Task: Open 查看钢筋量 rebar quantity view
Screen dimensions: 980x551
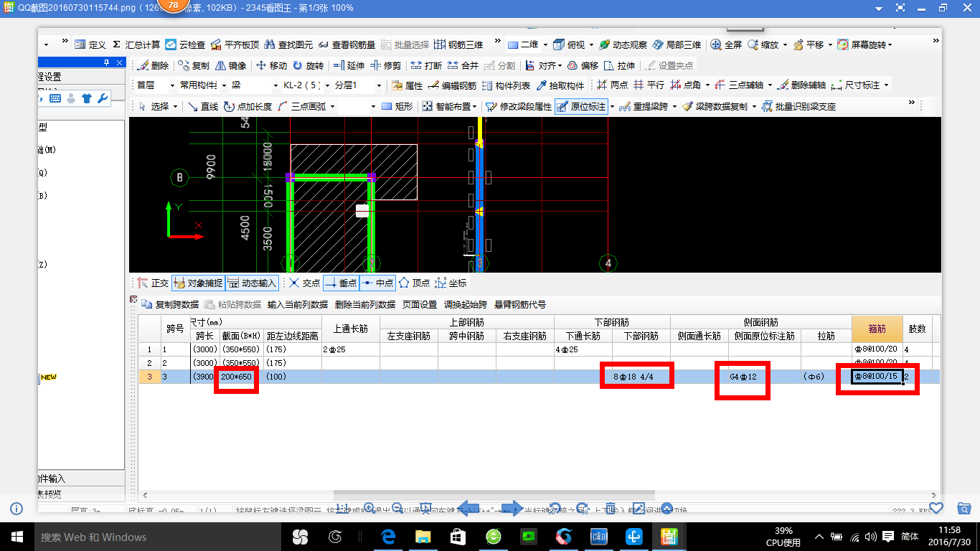Action: tap(347, 44)
